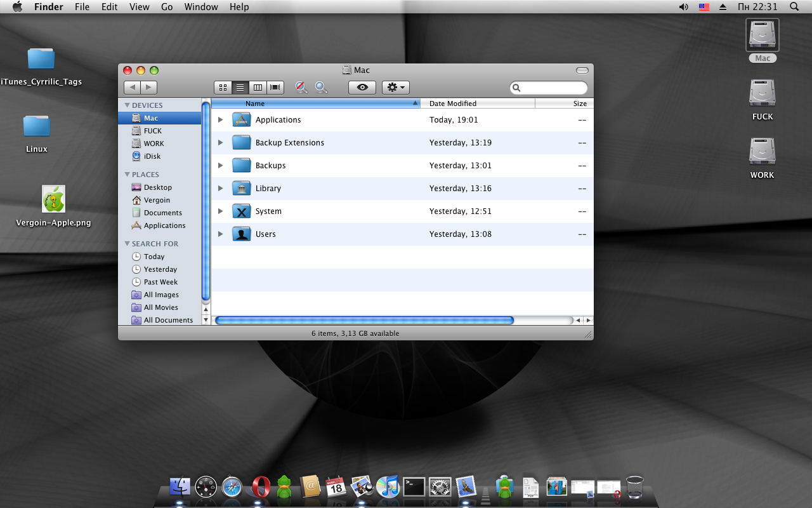Collapse the DEVICES sidebar section
This screenshot has width=812, height=508.
point(127,105)
